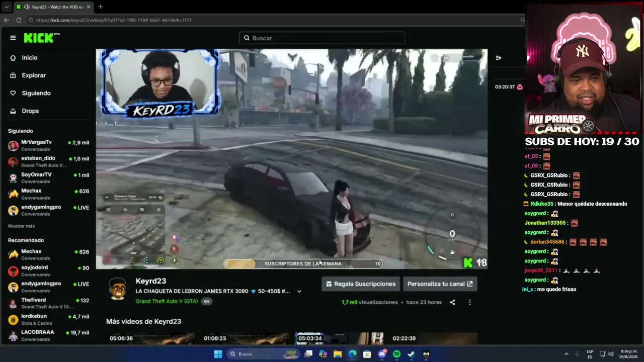Click the 'Más videos de Keyrd23' heading
644x362 pixels.
tap(143, 321)
